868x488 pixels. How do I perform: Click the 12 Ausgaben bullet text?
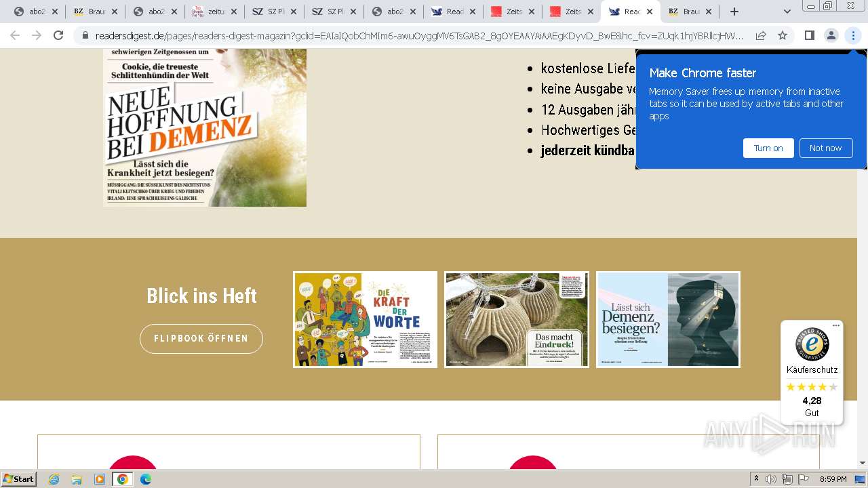(587, 110)
